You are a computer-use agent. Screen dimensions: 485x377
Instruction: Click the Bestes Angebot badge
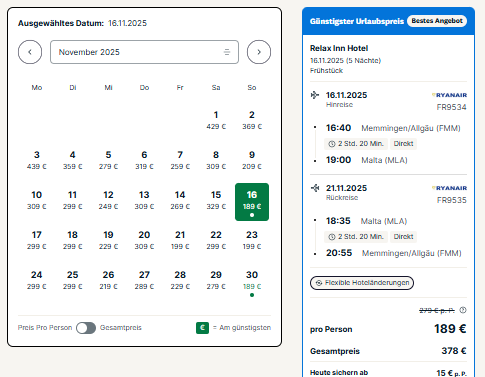click(x=437, y=21)
